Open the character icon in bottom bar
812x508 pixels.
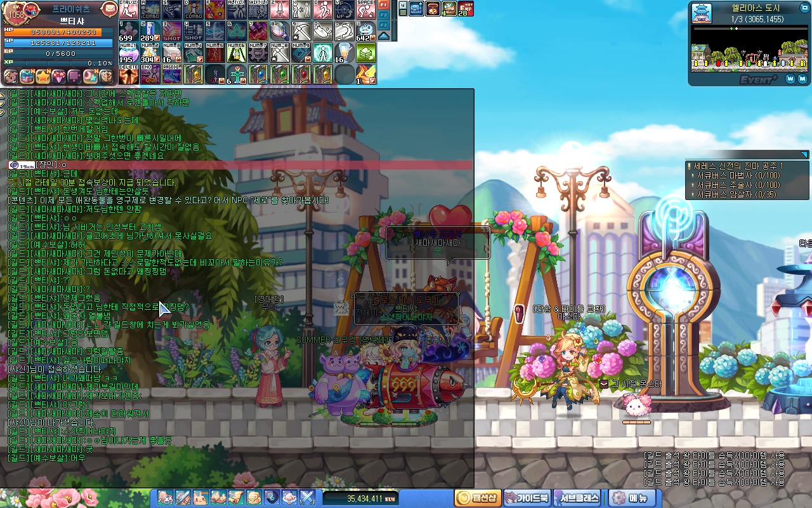point(166,498)
